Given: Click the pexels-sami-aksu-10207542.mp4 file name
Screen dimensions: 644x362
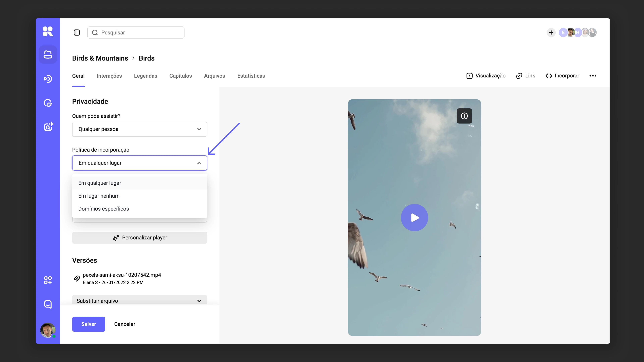Looking at the screenshot, I should (x=122, y=275).
